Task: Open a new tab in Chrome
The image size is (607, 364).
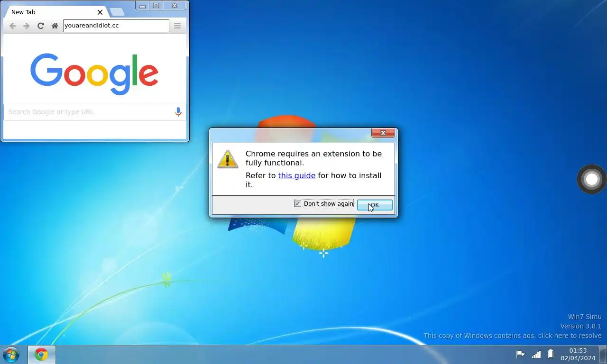Action: click(116, 12)
